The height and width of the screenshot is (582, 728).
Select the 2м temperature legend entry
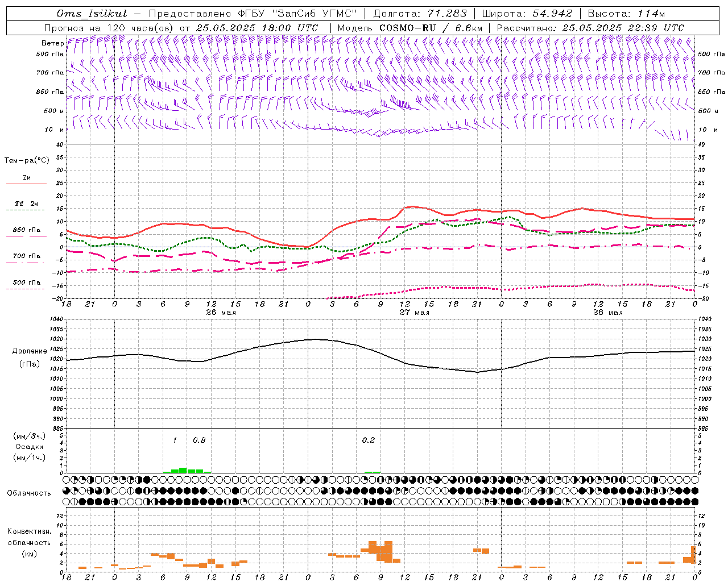[x=27, y=178]
